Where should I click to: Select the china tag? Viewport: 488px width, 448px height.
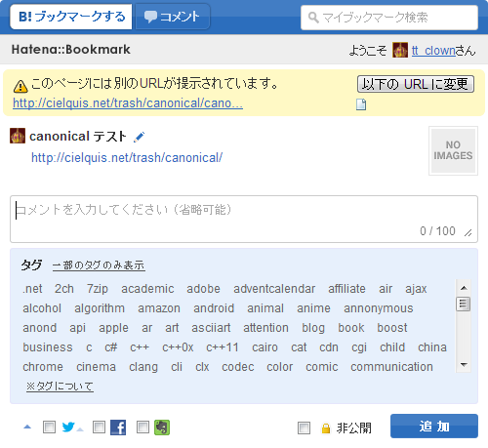tap(432, 347)
